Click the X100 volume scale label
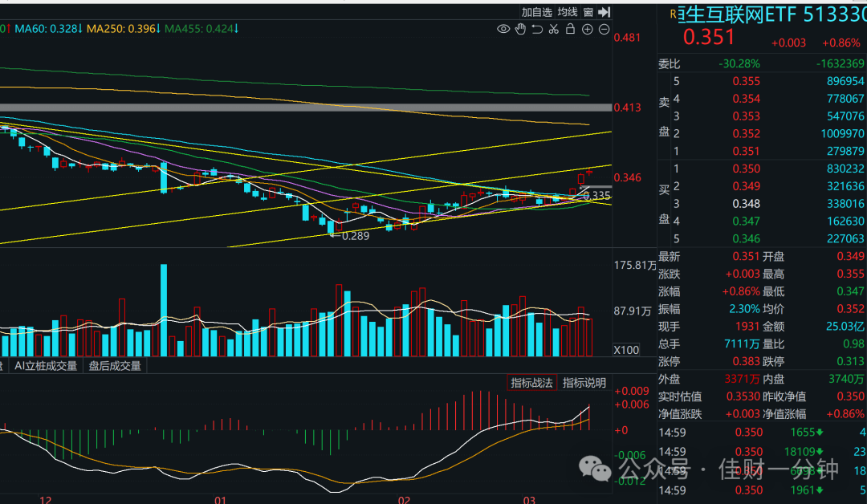867x504 pixels. click(x=626, y=350)
